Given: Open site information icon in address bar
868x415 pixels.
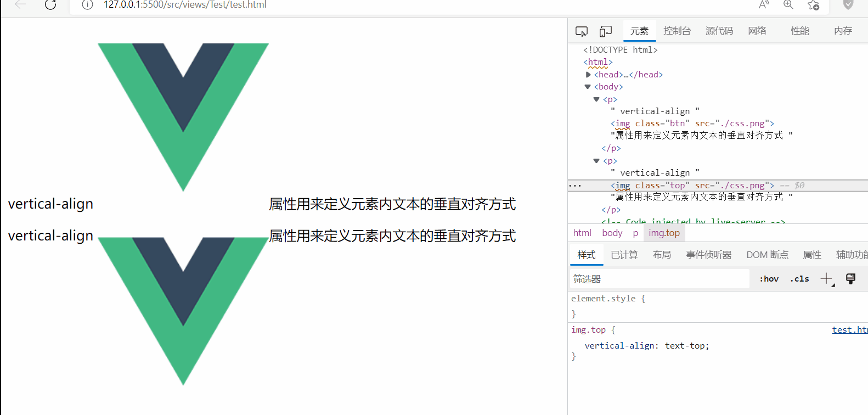Looking at the screenshot, I should point(87,4).
